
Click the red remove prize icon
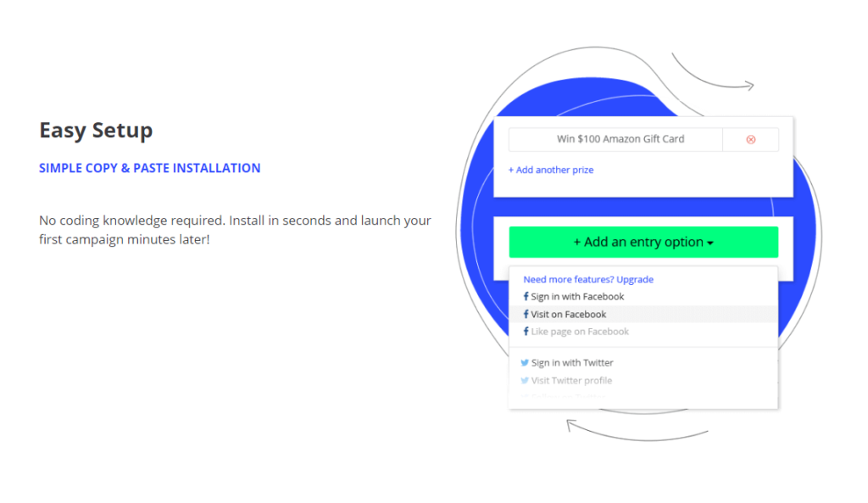point(750,139)
